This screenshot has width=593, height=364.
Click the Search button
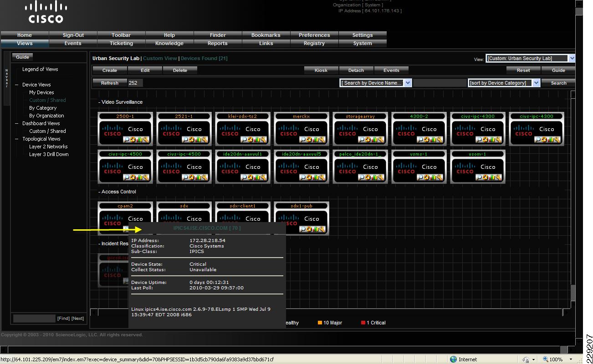click(x=558, y=83)
